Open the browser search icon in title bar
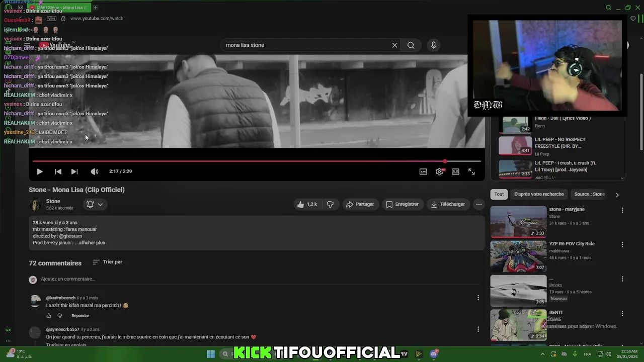 (x=608, y=8)
